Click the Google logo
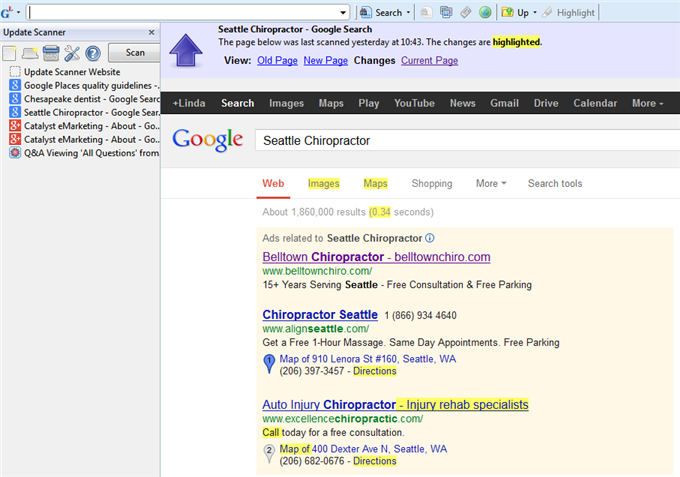This screenshot has height=477, width=680. coord(207,140)
